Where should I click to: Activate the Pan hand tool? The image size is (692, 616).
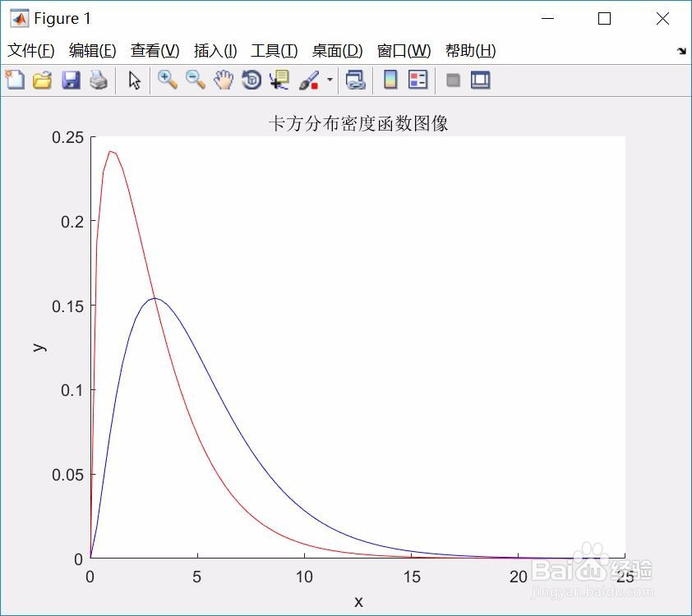click(x=224, y=80)
